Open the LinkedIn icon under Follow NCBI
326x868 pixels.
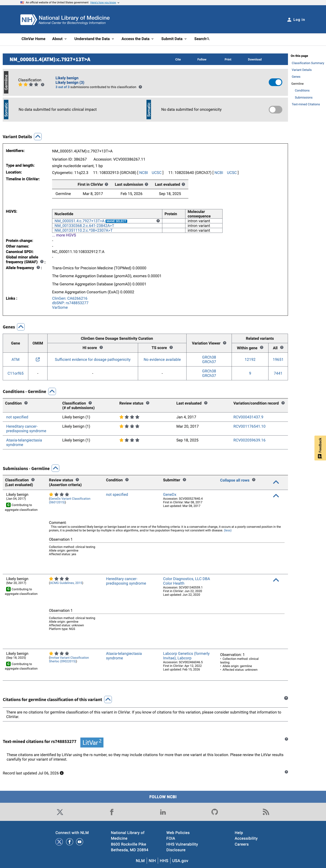(163, 812)
